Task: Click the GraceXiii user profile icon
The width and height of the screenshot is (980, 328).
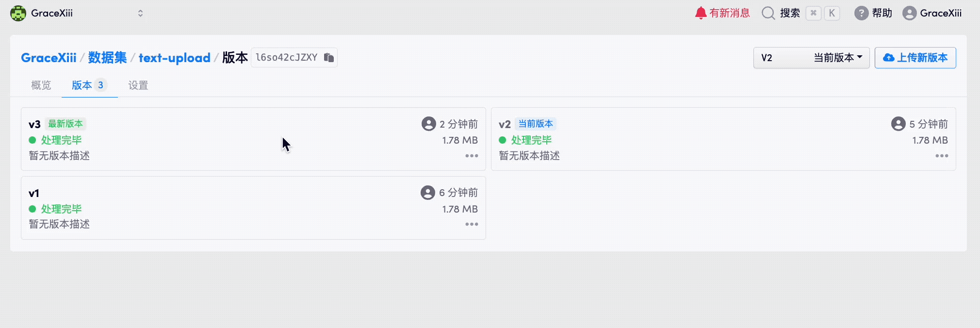Action: pos(909,13)
